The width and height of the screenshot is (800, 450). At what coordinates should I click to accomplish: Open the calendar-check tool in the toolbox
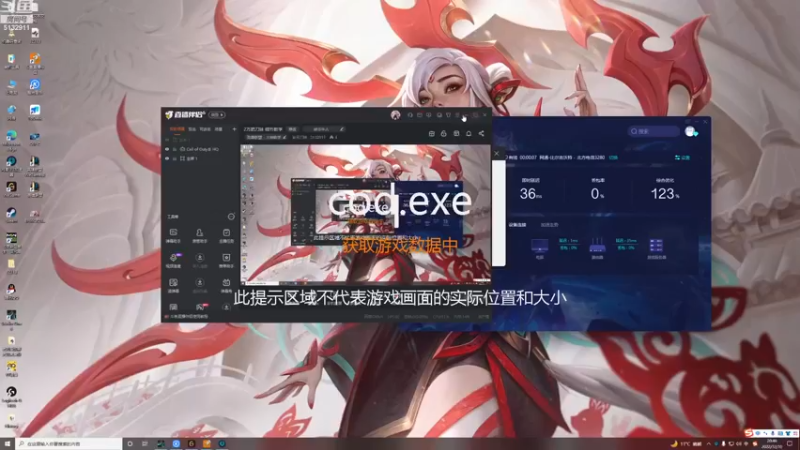click(x=226, y=235)
